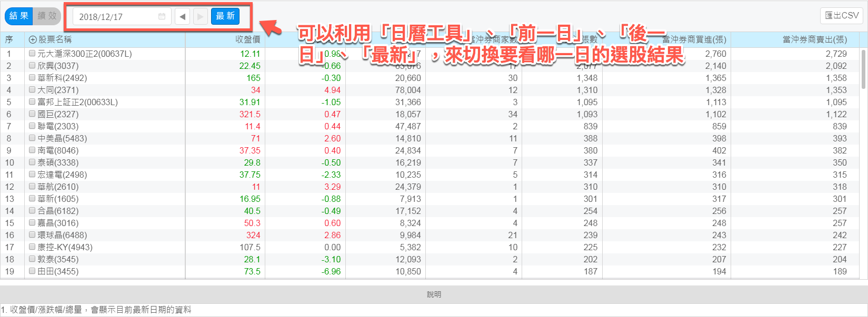Check the box for 欣興(3037)
This screenshot has height=317, width=868.
[32, 66]
